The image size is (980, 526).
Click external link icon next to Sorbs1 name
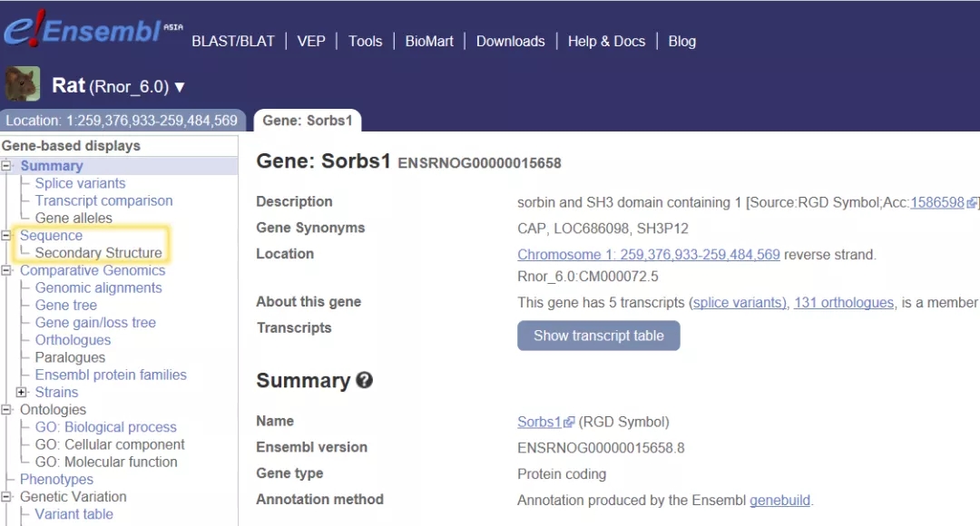coord(569,423)
